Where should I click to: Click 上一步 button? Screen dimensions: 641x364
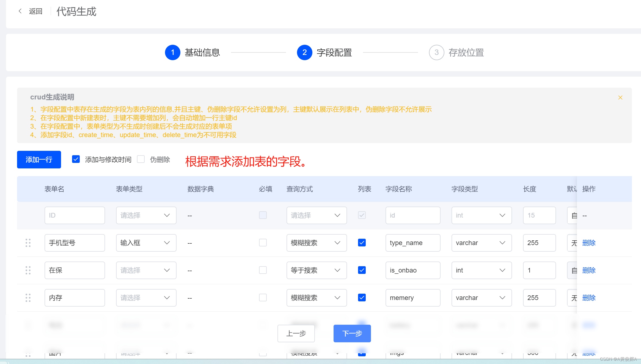click(296, 334)
